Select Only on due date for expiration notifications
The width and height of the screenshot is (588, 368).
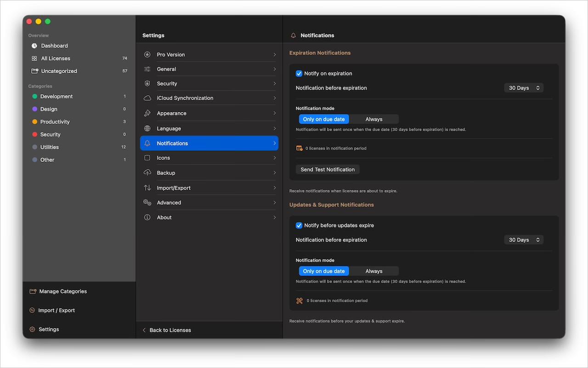point(324,119)
